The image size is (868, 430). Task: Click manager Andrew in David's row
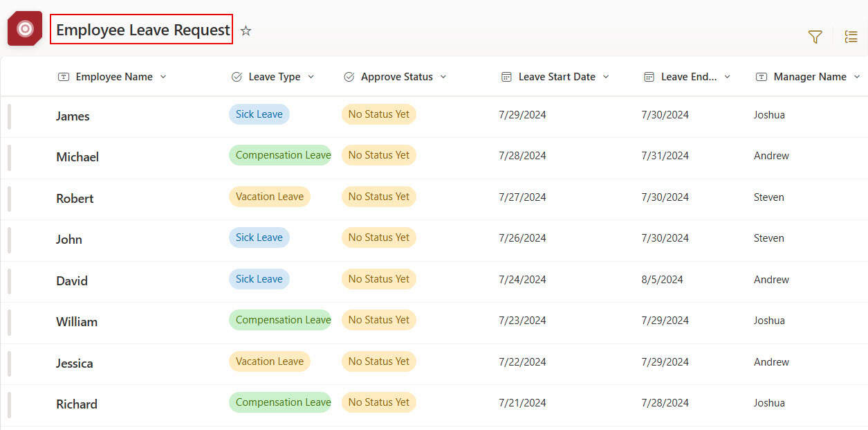coord(771,280)
